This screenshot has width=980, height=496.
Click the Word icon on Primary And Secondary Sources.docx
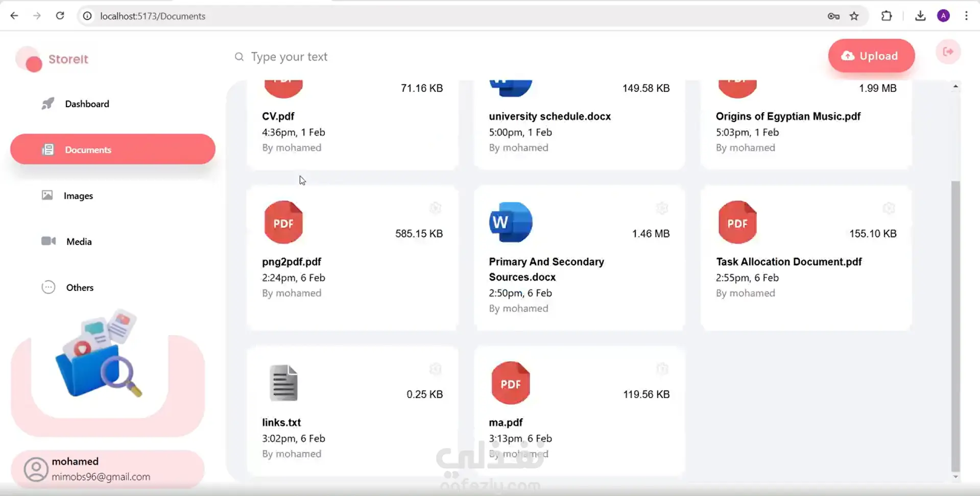(510, 222)
